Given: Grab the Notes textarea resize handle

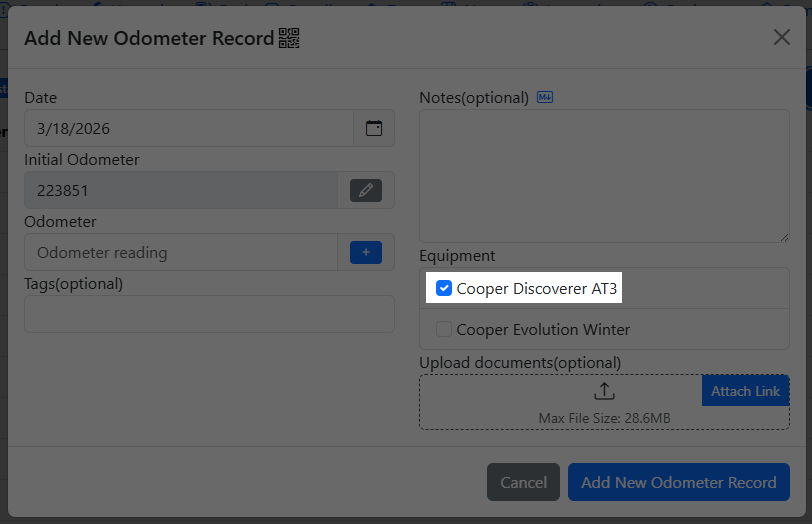Looking at the screenshot, I should click(x=784, y=236).
